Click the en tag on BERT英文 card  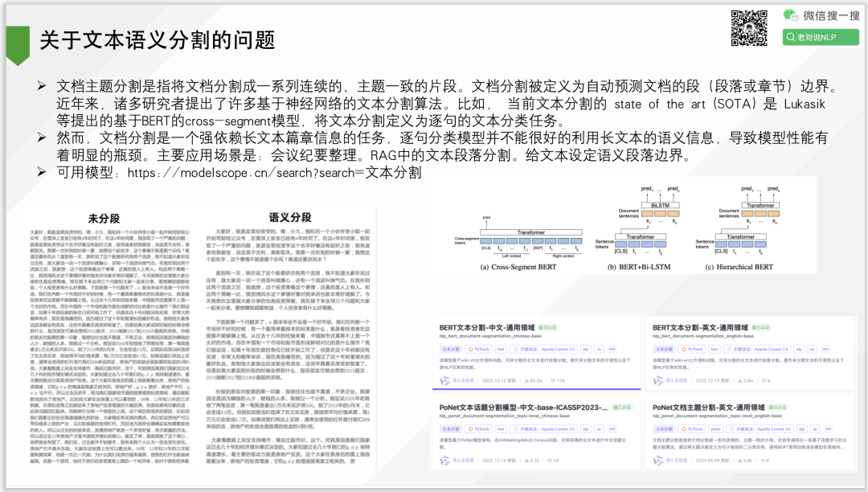pos(812,349)
